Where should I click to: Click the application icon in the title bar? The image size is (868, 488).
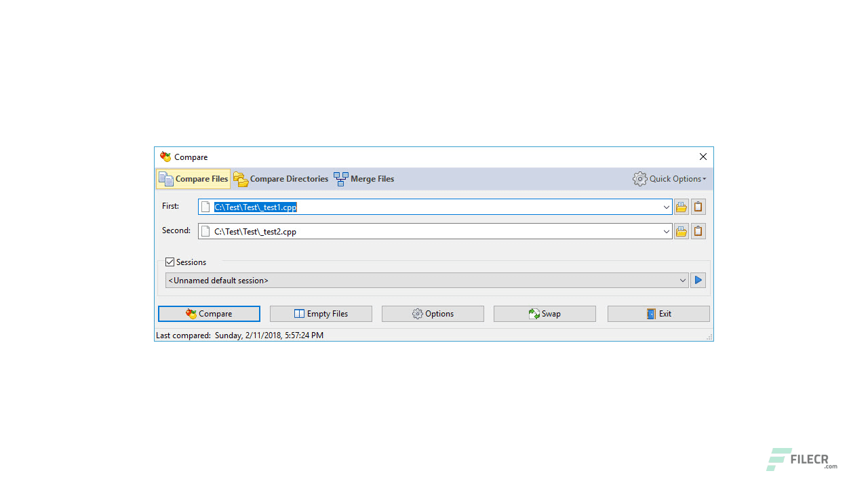[165, 157]
